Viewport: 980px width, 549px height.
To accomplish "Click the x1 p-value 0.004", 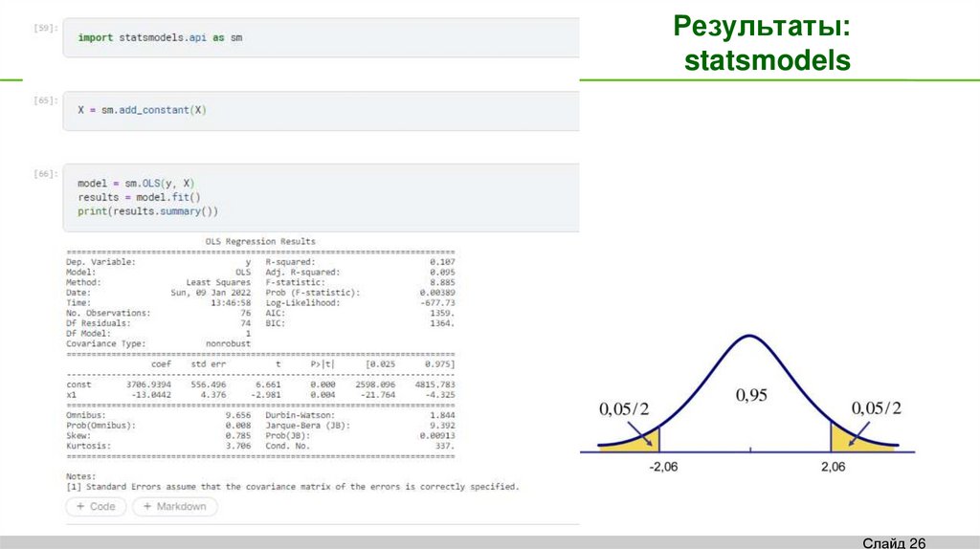I will [x=323, y=395].
